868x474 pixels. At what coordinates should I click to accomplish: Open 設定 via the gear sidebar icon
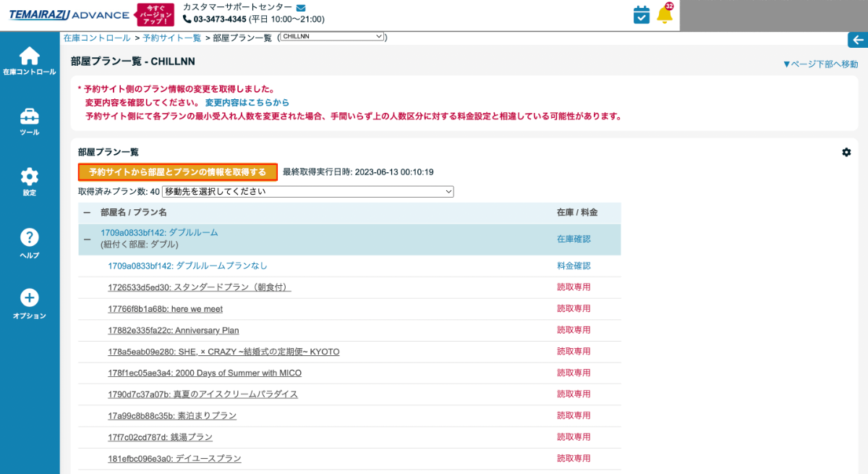29,177
